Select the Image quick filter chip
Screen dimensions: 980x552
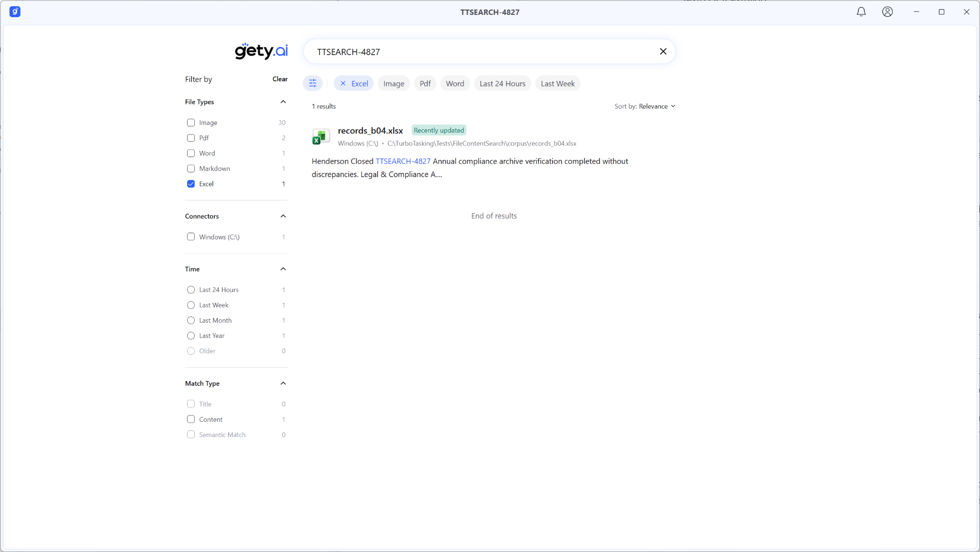394,83
